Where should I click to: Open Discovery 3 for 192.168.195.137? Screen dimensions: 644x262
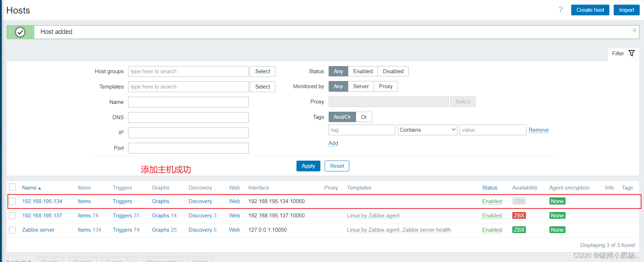click(x=200, y=216)
